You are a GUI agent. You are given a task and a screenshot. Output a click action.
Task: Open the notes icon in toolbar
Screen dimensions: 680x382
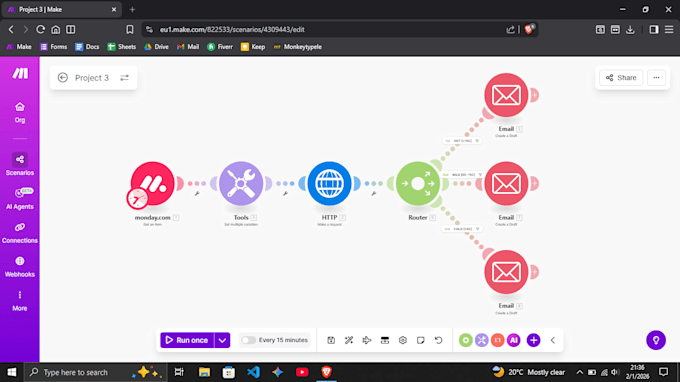point(421,340)
